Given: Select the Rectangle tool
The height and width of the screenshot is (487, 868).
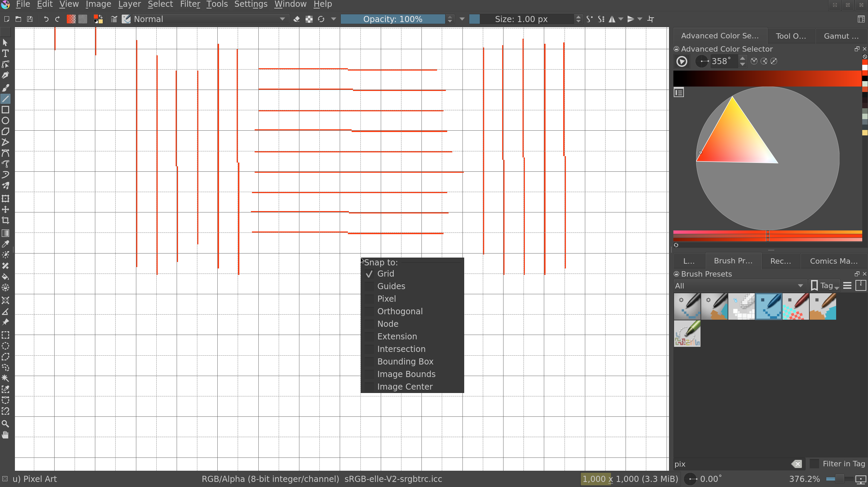Looking at the screenshot, I should coord(5,110).
